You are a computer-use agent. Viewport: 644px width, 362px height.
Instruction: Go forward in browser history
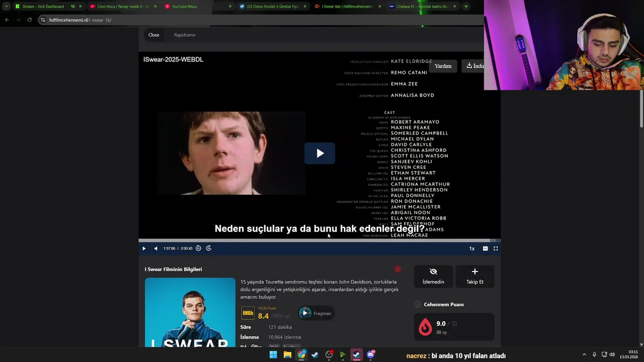tap(18, 20)
